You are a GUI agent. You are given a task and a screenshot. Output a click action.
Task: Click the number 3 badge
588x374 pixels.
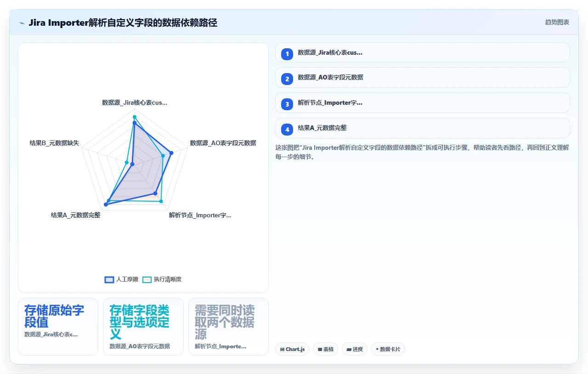point(287,104)
